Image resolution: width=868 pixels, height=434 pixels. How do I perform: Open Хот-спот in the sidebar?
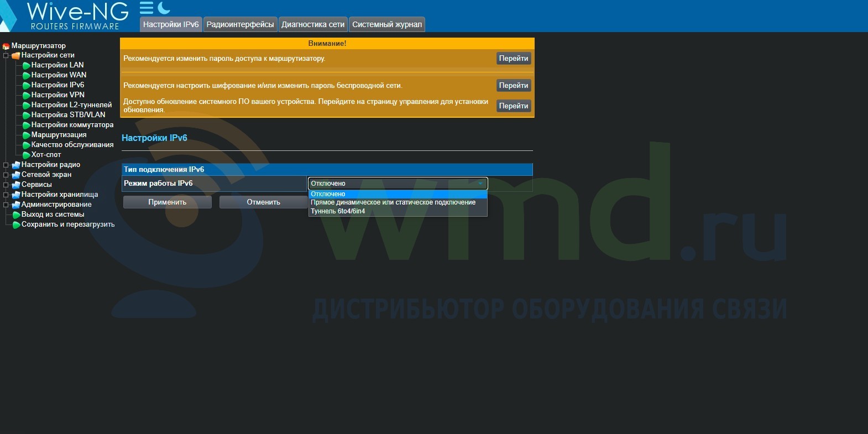(46, 155)
